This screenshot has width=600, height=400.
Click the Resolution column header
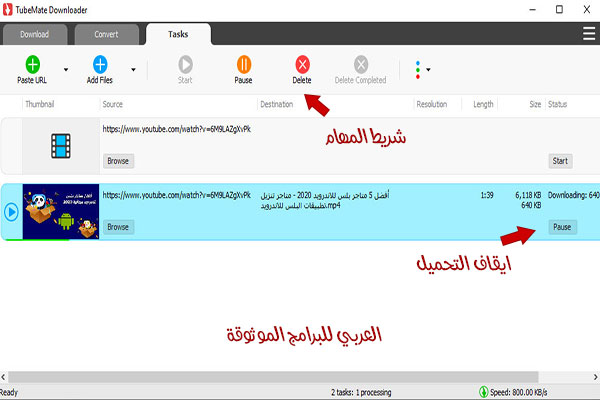point(432,104)
